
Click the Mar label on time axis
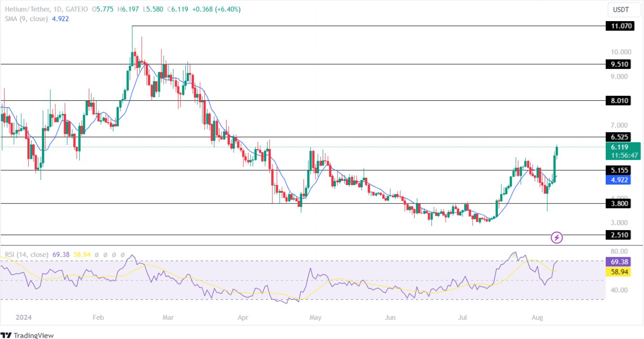coord(168,318)
